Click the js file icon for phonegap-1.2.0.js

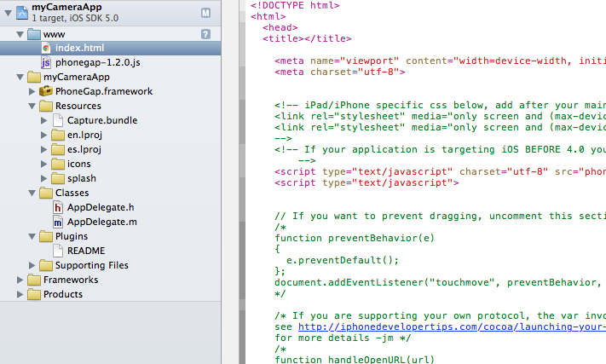click(x=46, y=62)
